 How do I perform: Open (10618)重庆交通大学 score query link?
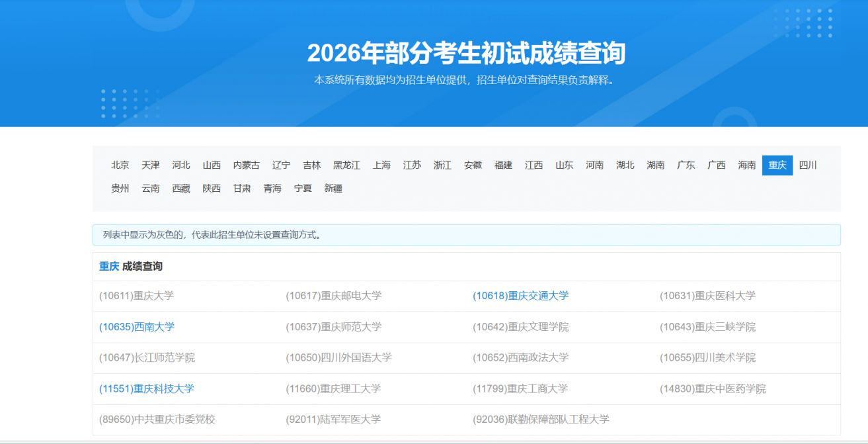pos(521,296)
